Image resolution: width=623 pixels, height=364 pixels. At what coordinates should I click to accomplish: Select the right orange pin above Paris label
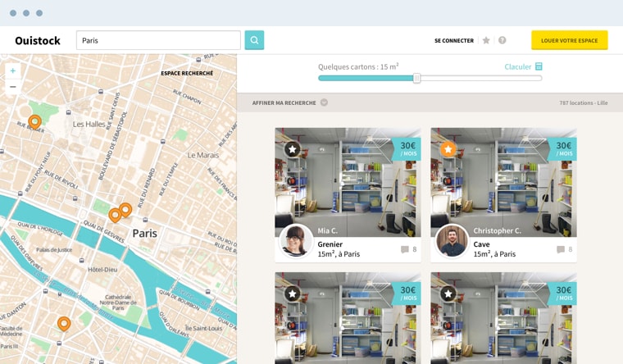[x=125, y=209]
